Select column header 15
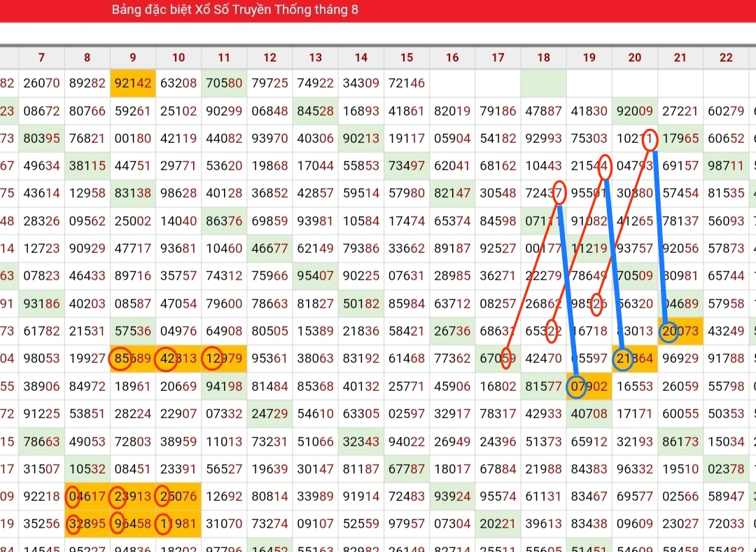Screen dimensions: 756x552 click(407, 57)
